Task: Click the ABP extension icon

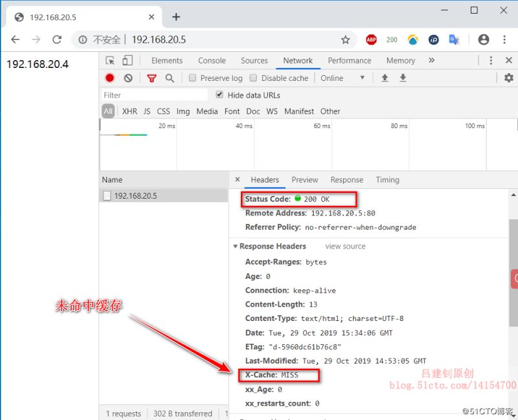Action: pos(371,39)
